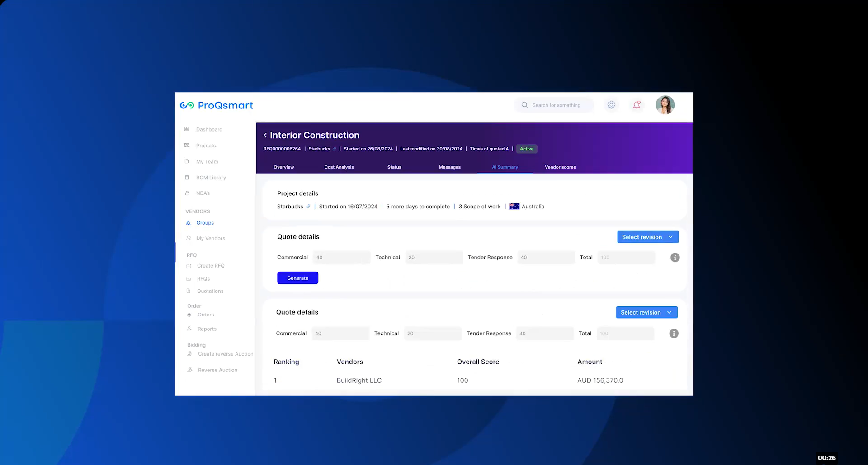The image size is (868, 465).
Task: Click the My Team sidebar icon
Action: coord(187,161)
